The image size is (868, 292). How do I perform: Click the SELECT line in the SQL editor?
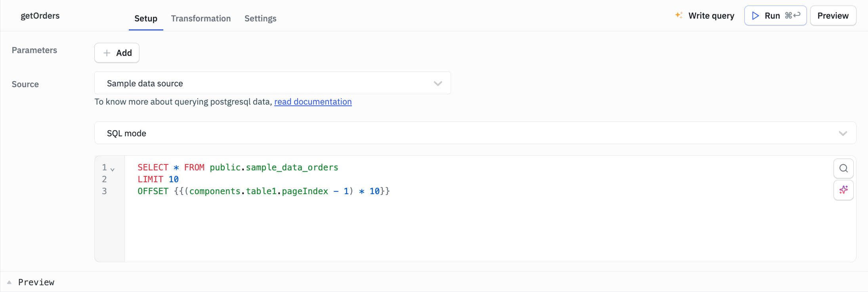coord(238,168)
